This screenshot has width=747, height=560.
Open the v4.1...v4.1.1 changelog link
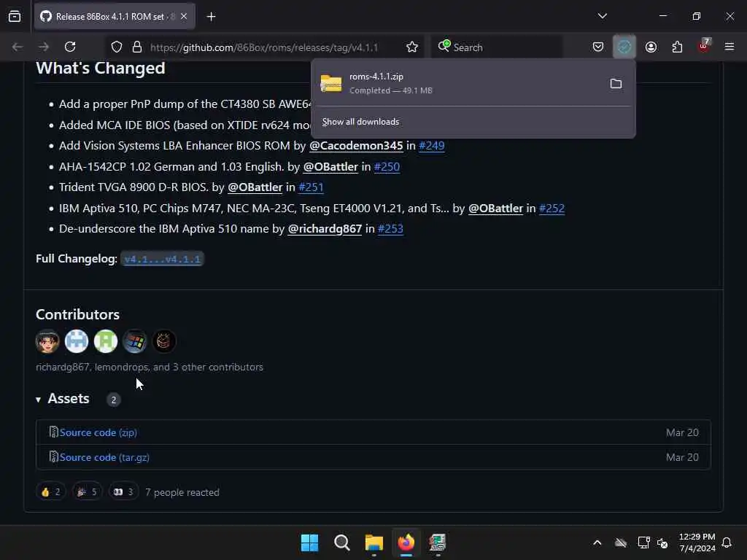[162, 259]
